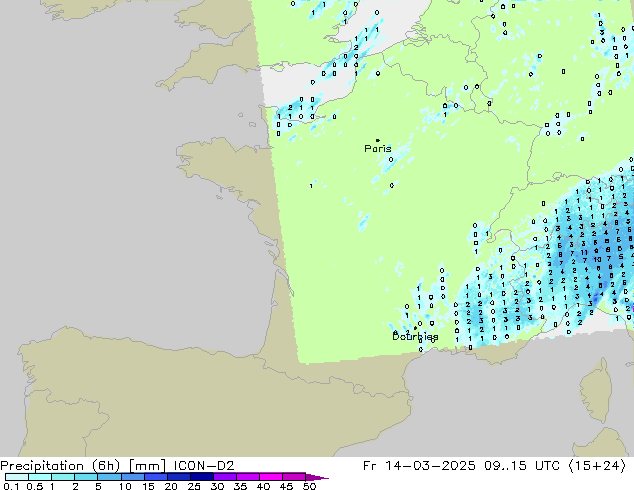The width and height of the screenshot is (634, 490).
Task: Click the Paris location dot marker
Action: click(378, 140)
